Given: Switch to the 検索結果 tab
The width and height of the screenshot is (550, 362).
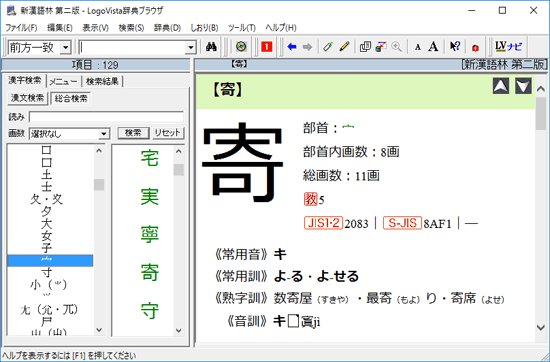Looking at the screenshot, I should click(102, 82).
